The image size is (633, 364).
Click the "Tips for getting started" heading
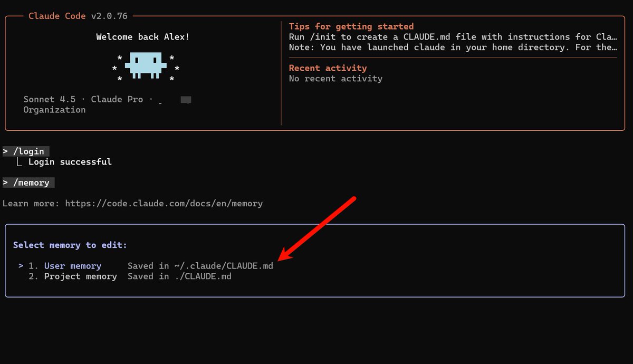pos(351,26)
